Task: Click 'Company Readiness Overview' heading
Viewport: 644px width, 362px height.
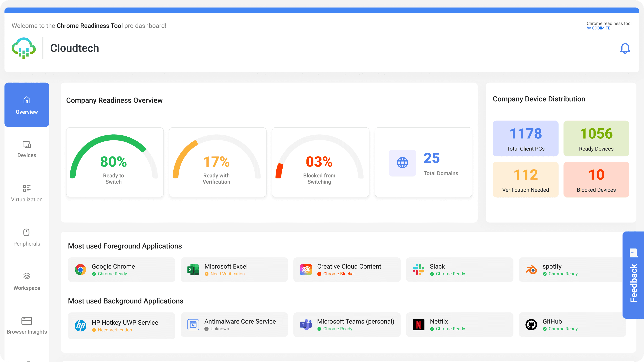Action: (114, 100)
